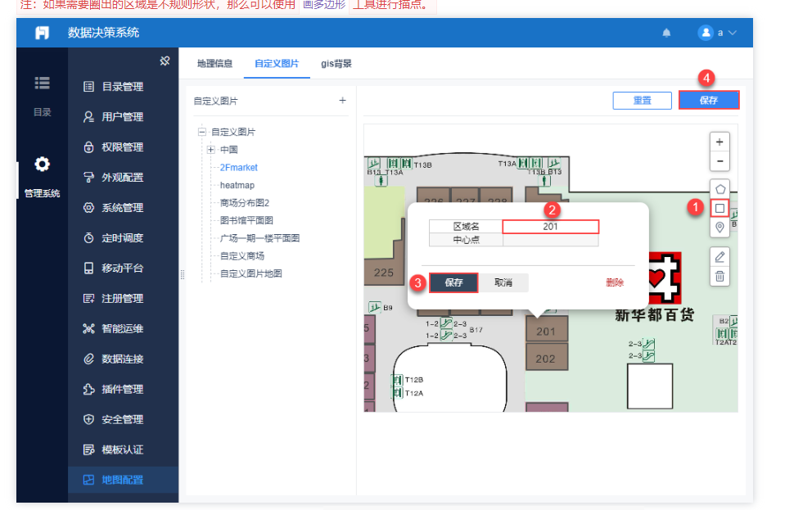The height and width of the screenshot is (510, 812).
Task: Click the notification bell icon
Action: (666, 33)
